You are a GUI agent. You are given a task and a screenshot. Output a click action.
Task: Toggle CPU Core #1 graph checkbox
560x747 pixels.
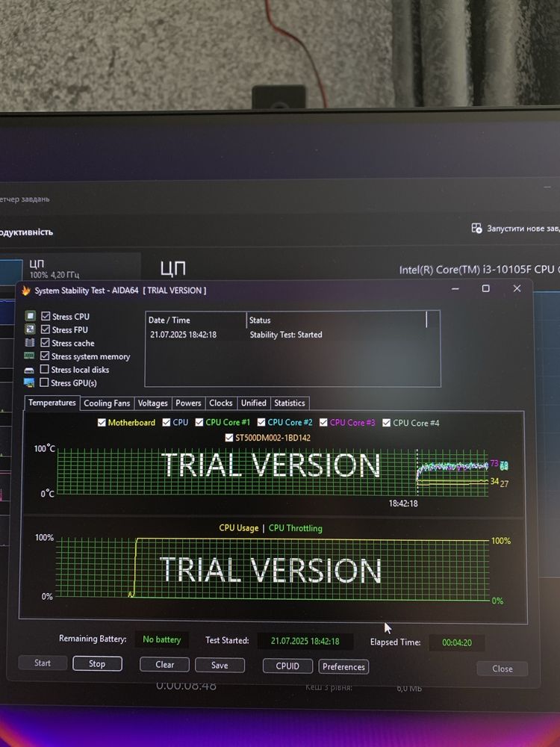tap(199, 423)
